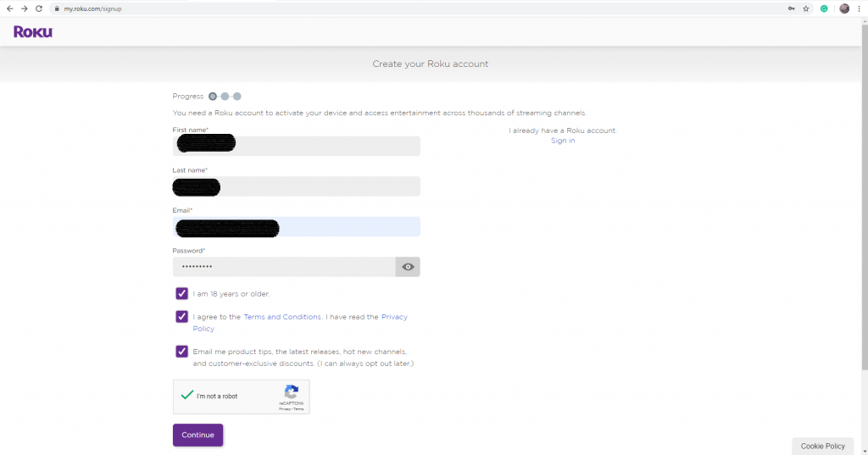The image size is (868, 455).
Task: Reload the Roku signup page
Action: 39,8
